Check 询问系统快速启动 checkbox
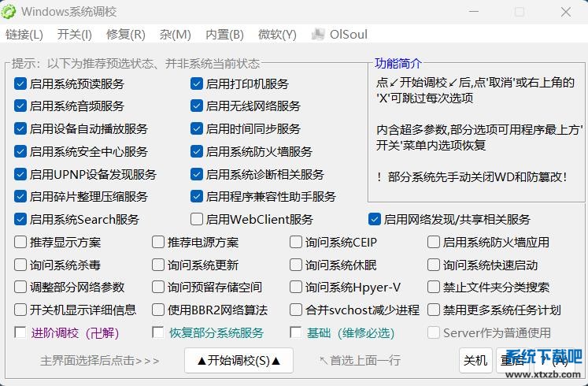This screenshot has width=588, height=386. point(434,265)
